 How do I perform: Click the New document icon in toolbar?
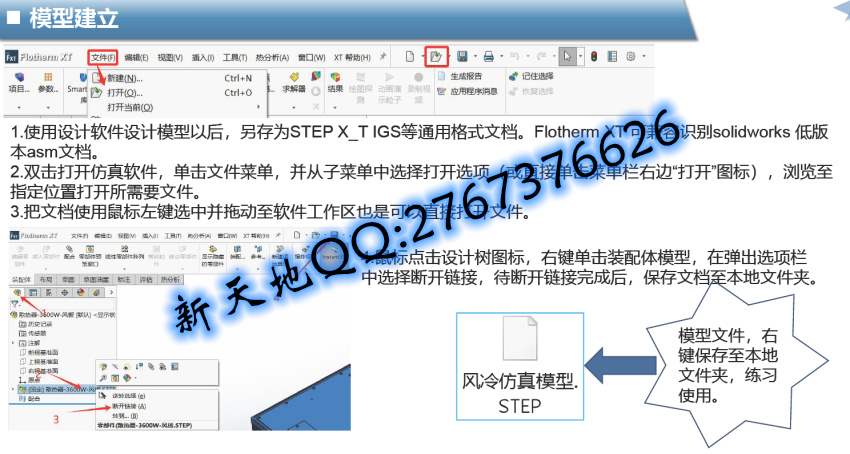tap(410, 57)
